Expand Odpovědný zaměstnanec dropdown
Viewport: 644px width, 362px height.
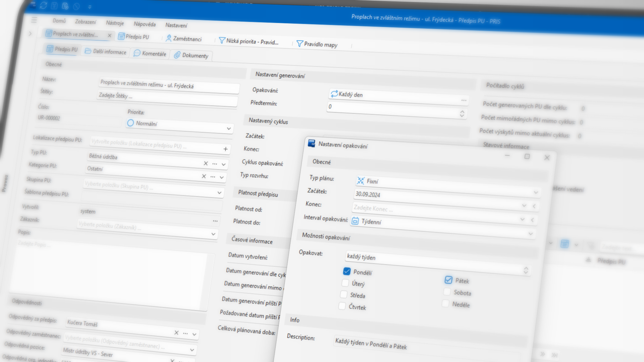[x=192, y=350]
